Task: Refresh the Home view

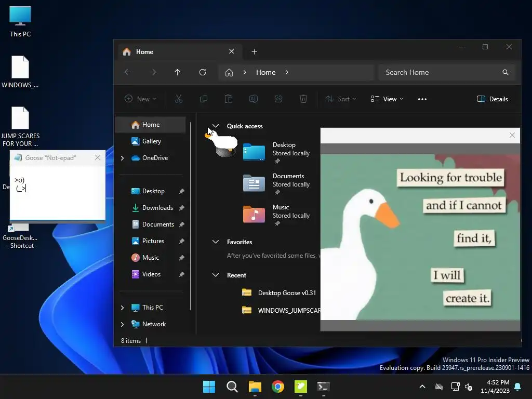Action: tap(203, 72)
